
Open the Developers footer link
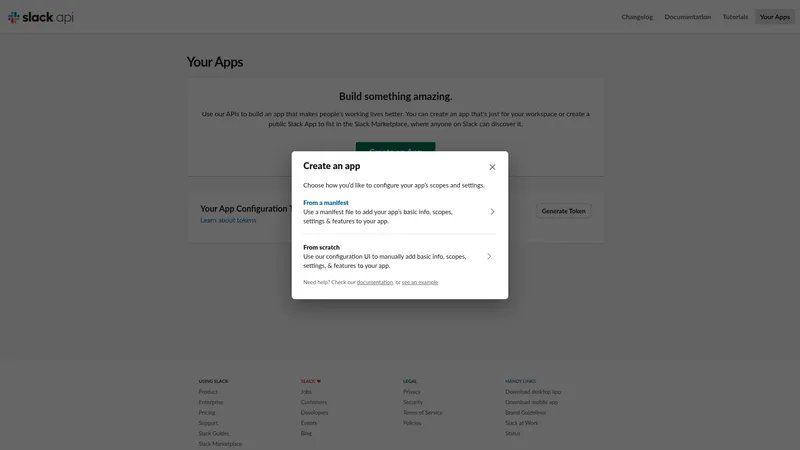[314, 412]
